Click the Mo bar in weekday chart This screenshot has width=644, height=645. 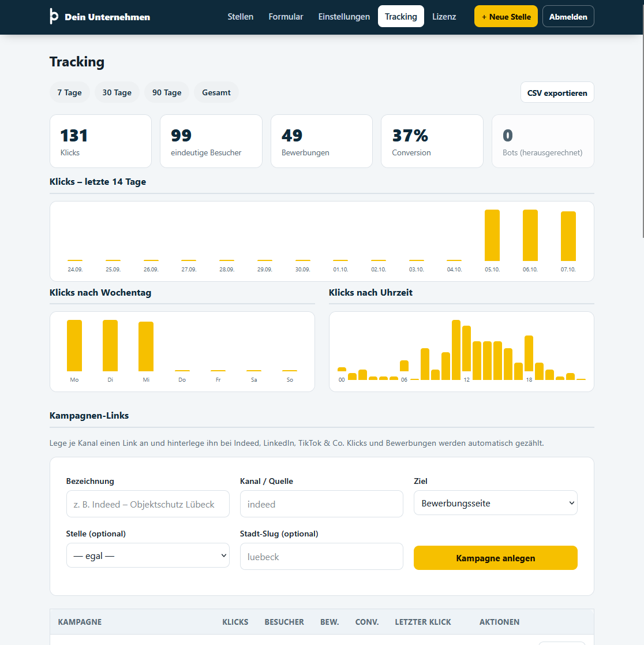pyautogui.click(x=74, y=345)
